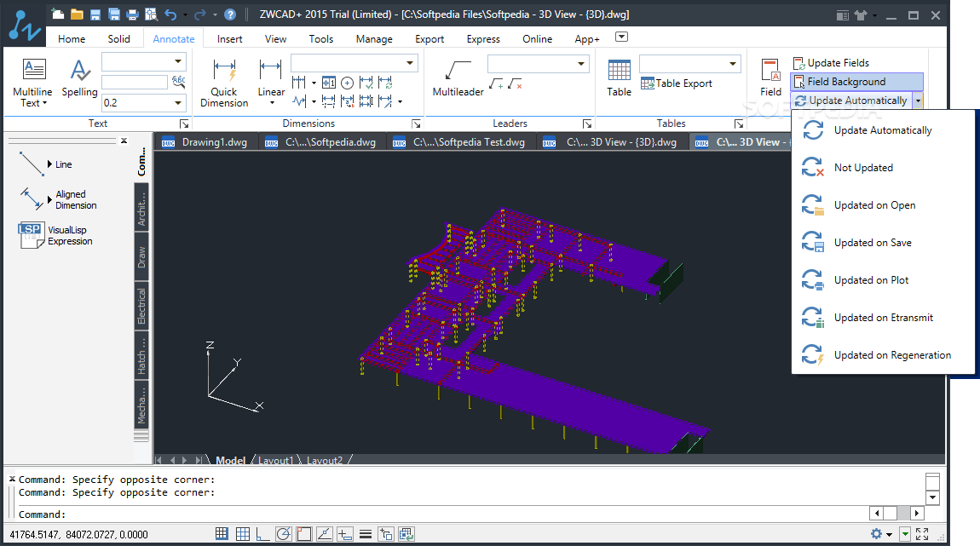Open Help via the question mark icon
Image resolution: width=980 pixels, height=546 pixels.
pyautogui.click(x=230, y=14)
